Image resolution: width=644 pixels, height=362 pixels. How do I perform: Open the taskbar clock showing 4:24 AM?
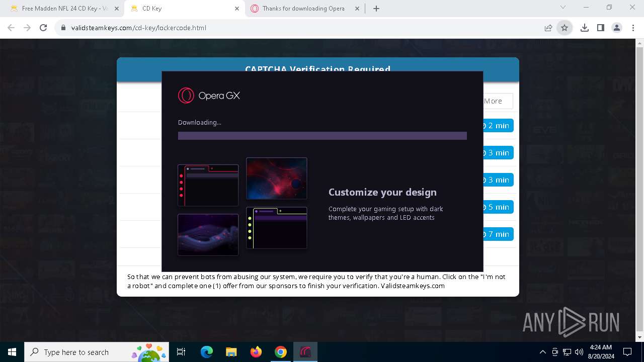point(600,352)
